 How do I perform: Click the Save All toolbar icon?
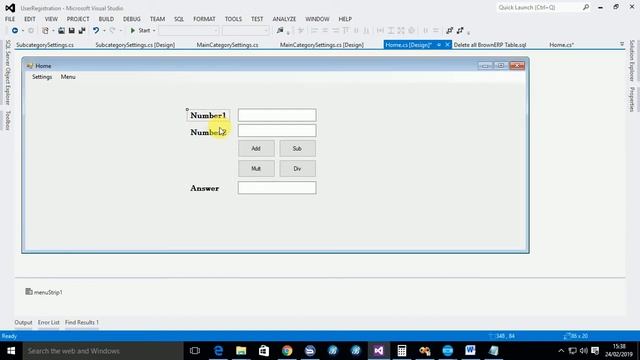click(x=82, y=31)
